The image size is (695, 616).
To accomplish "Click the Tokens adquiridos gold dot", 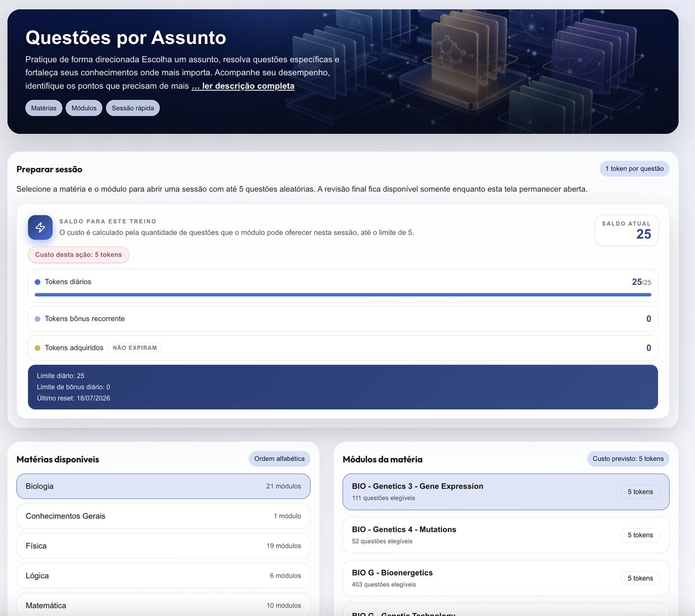I will point(38,348).
